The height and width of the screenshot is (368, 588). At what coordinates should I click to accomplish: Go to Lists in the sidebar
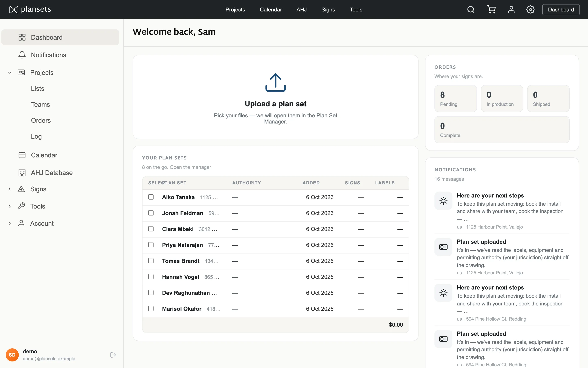pyautogui.click(x=37, y=89)
